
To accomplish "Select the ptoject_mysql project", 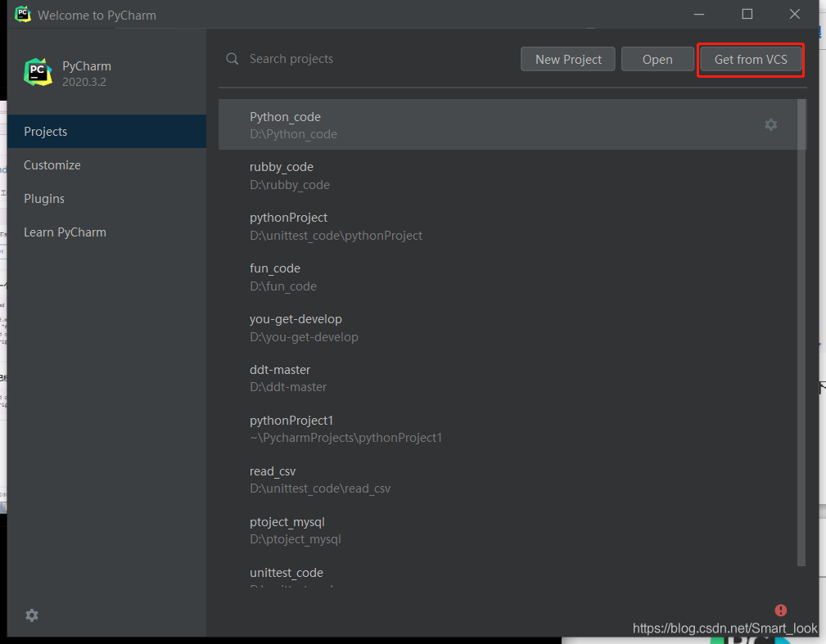I will pos(508,530).
